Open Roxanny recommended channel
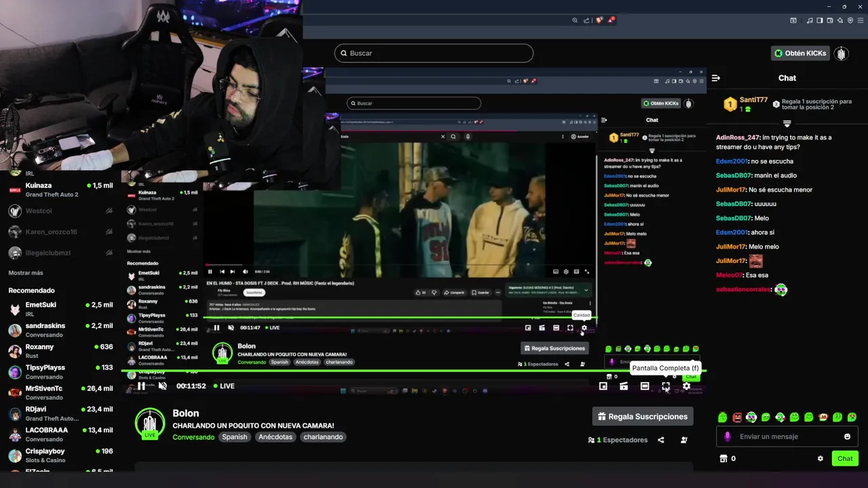This screenshot has height=488, width=868. tap(61, 351)
